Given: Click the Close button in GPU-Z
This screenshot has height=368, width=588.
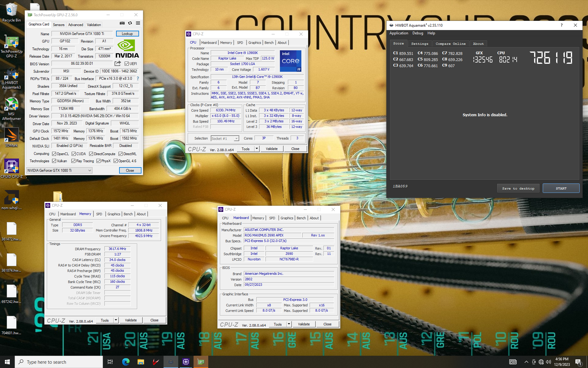Looking at the screenshot, I should coord(130,171).
